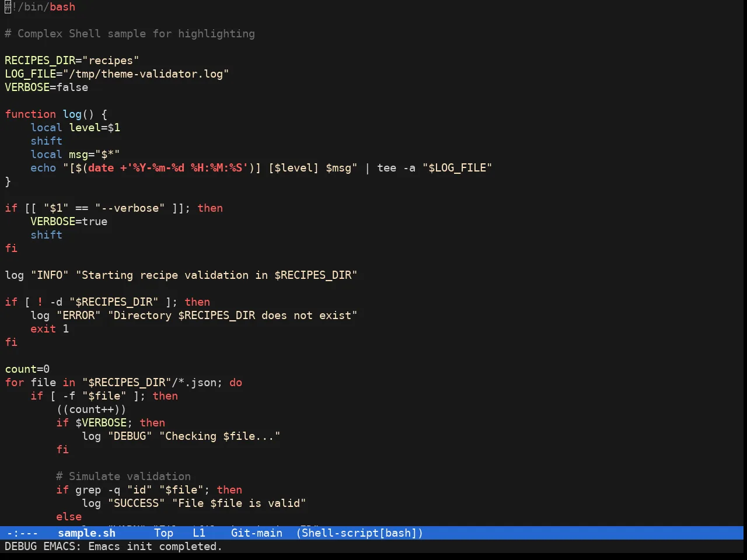This screenshot has height=560, width=747.
Task: Click the "--verbose" string in the if condition
Action: point(130,208)
